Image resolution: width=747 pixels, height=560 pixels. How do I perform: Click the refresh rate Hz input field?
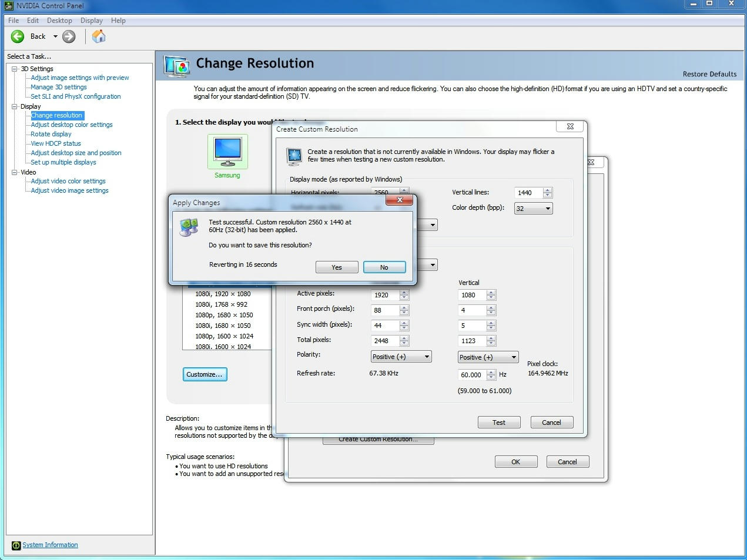pos(472,375)
